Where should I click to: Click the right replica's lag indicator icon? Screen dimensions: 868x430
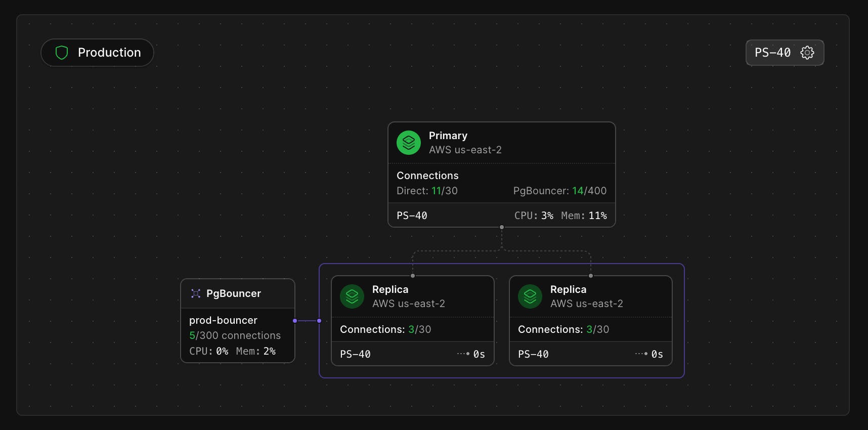pos(641,354)
